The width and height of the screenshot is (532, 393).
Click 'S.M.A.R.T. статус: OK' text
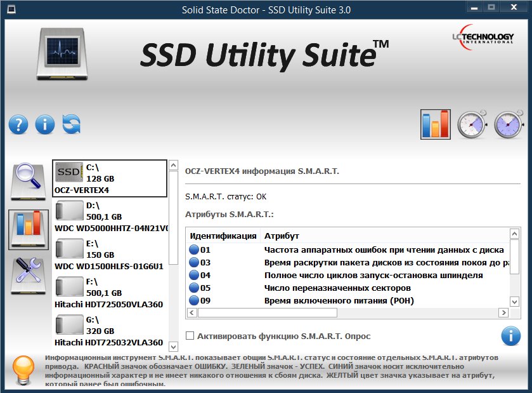[x=226, y=197]
